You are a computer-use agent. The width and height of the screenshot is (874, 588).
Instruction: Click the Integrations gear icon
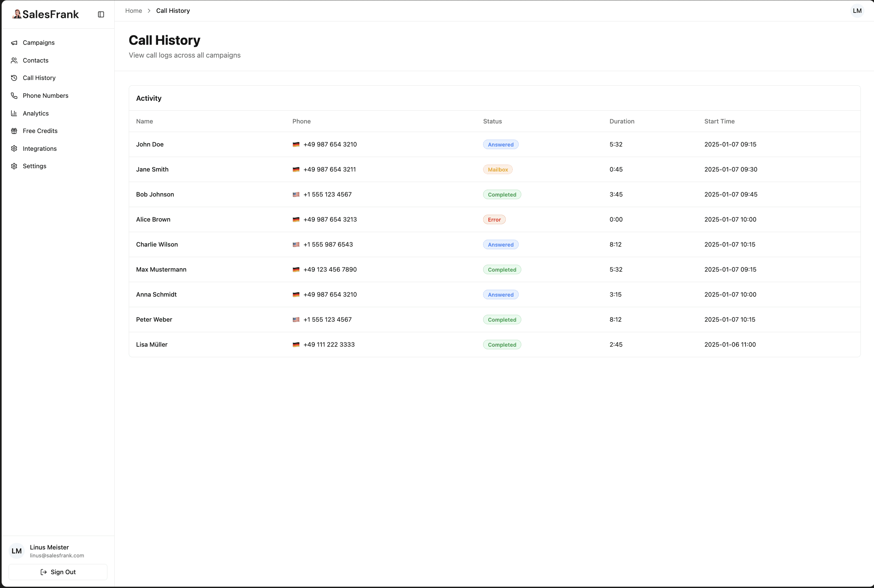(x=14, y=148)
